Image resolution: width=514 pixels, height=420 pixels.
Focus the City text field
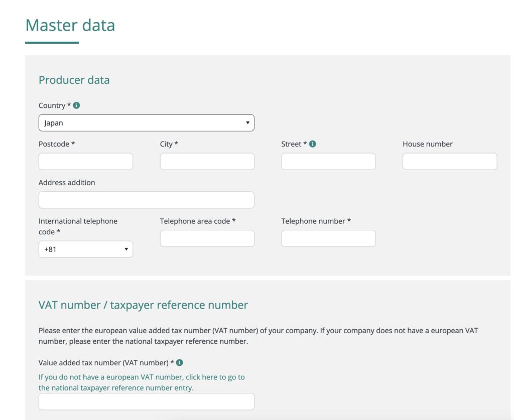coord(207,162)
